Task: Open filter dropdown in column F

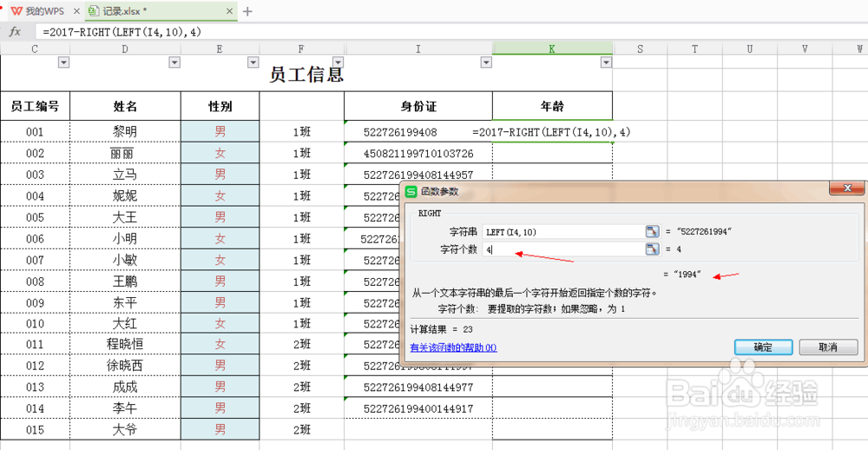Action: (338, 63)
